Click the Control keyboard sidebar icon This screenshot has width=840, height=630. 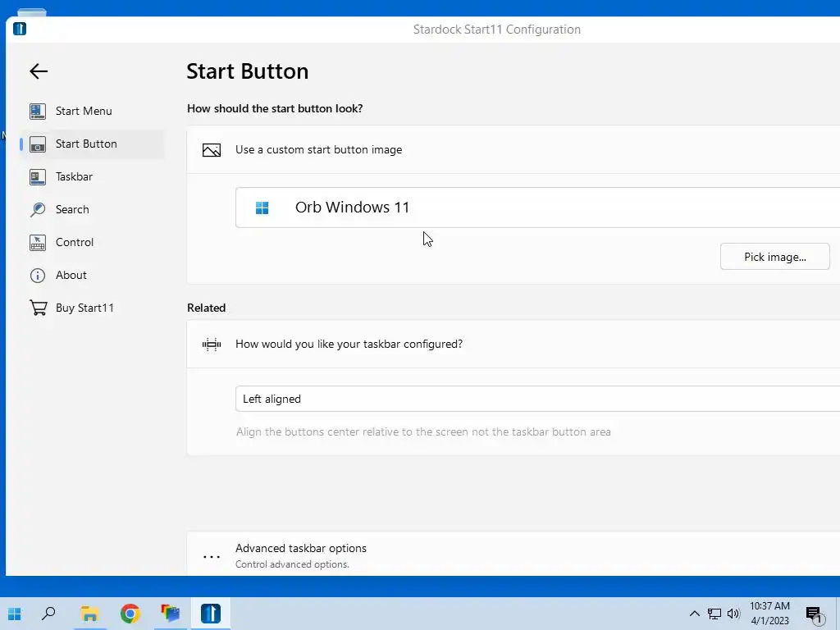(38, 243)
